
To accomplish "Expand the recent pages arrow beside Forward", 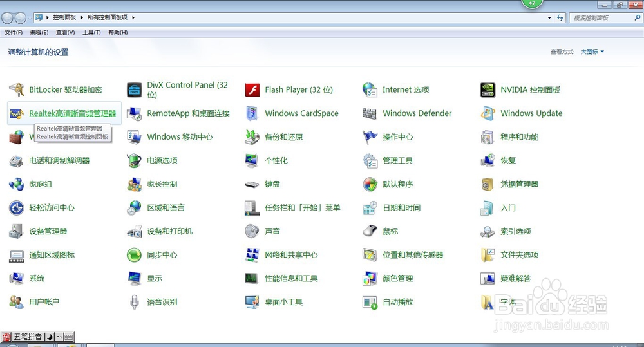I will tap(30, 18).
